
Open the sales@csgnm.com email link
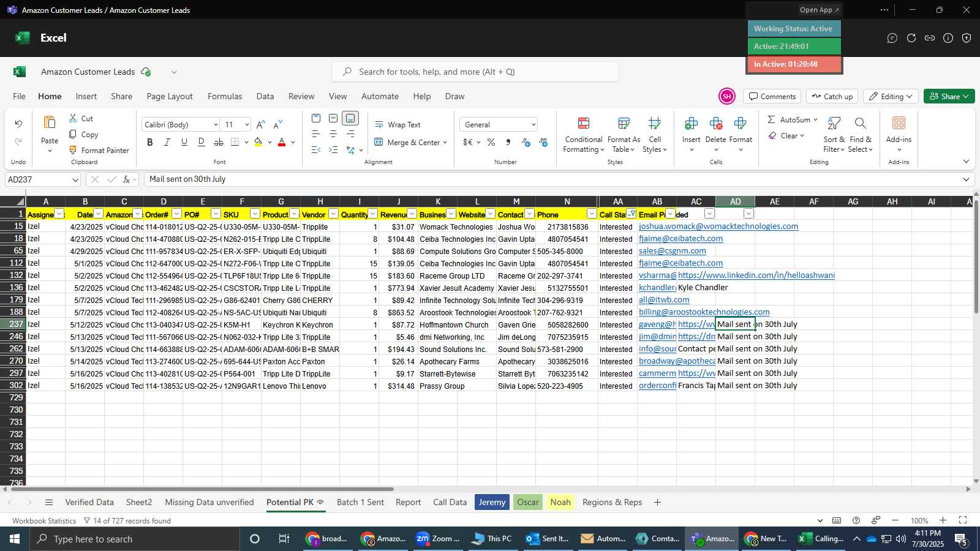coord(673,251)
